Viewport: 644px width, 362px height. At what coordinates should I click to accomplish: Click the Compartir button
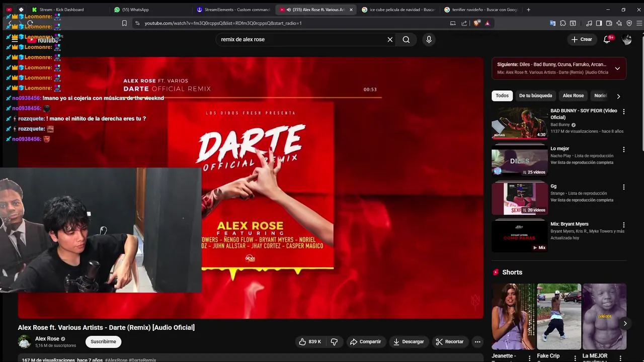coord(366,342)
